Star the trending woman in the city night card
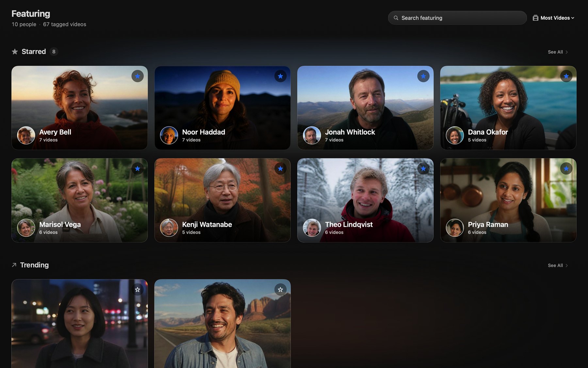 [x=138, y=290]
